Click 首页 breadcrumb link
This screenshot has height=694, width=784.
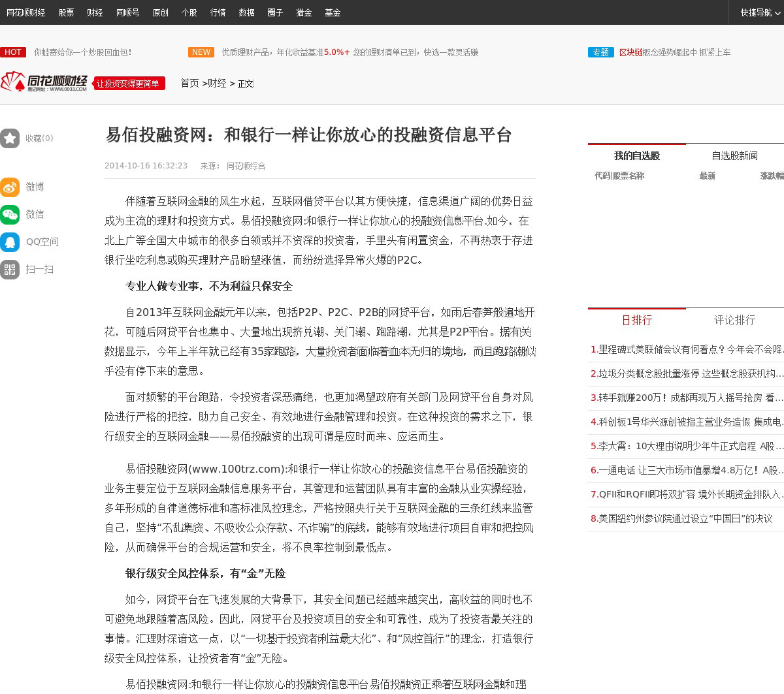189,84
